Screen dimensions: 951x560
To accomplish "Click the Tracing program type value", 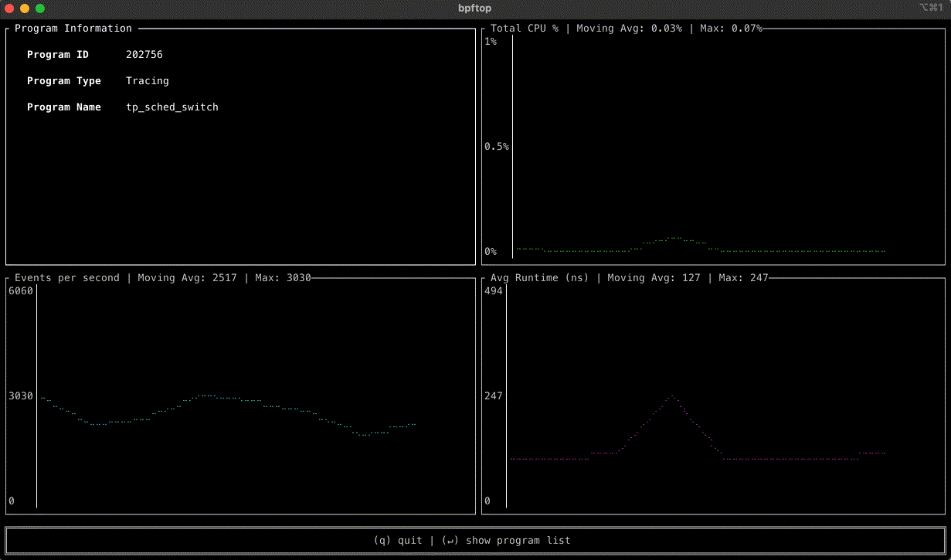I will [147, 80].
